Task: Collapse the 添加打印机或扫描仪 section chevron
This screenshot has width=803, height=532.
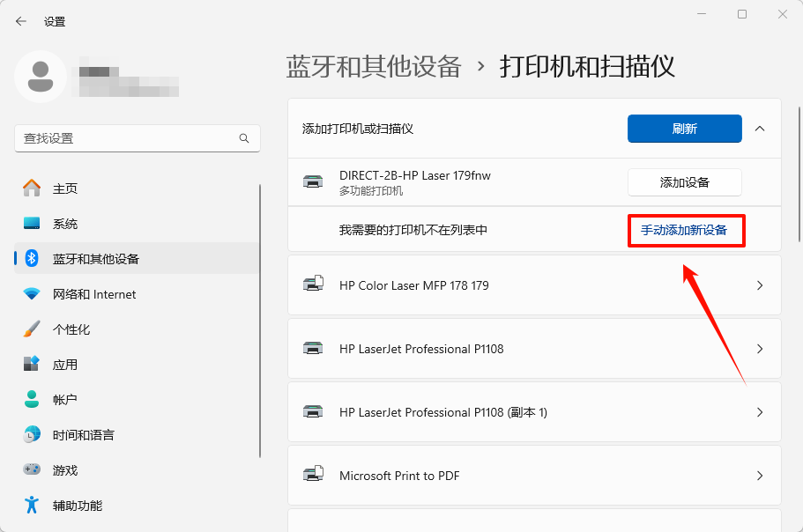Action: tap(760, 129)
